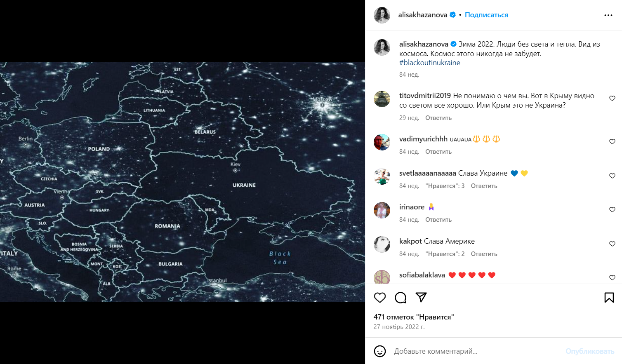Screen dimensions: 622x364
Task: Open comment bubble icon below post
Action: point(401,298)
